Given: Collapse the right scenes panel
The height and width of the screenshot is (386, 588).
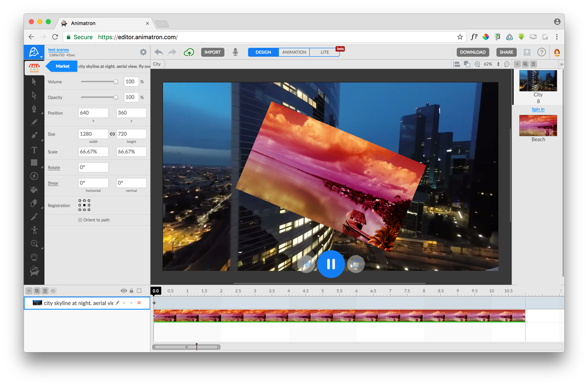Looking at the screenshot, I should pyautogui.click(x=561, y=64).
